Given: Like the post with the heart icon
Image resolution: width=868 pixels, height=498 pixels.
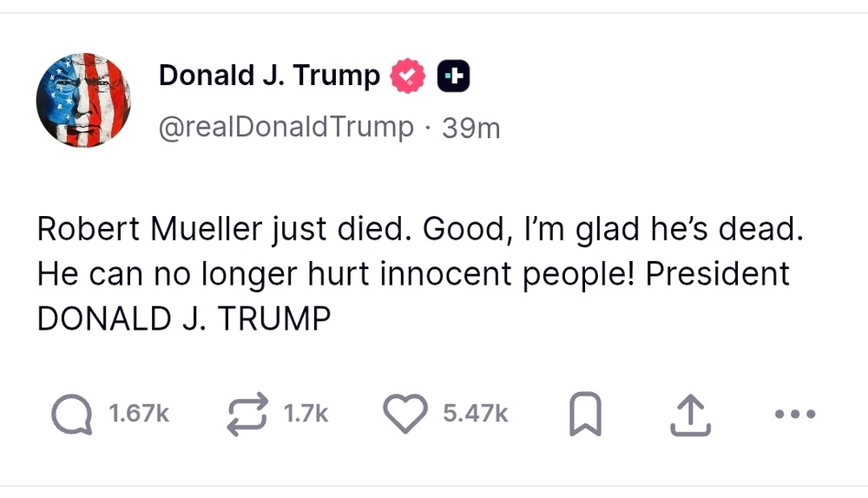Looking at the screenshot, I should (405, 414).
